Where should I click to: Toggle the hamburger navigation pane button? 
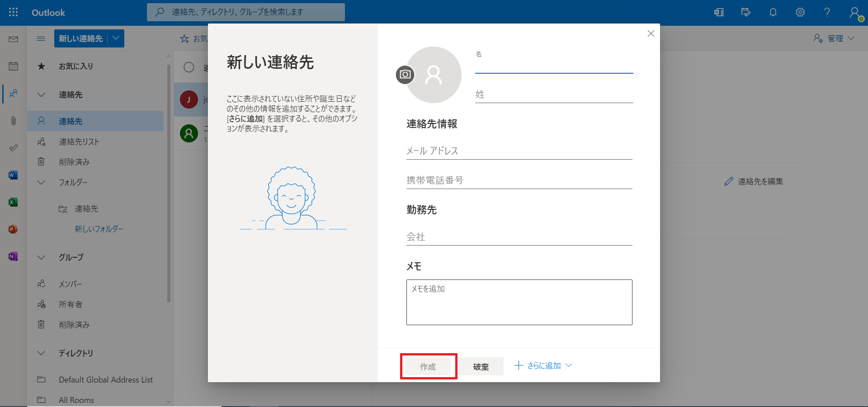click(41, 39)
